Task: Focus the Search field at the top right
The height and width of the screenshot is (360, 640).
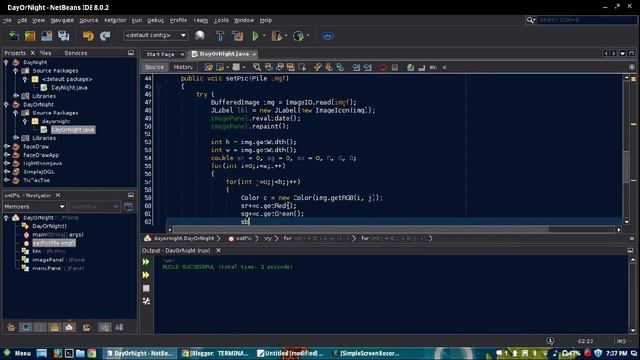Action: pos(587,20)
